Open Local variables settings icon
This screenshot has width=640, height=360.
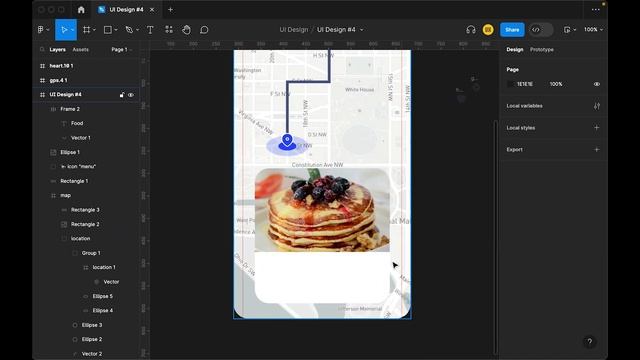pyautogui.click(x=597, y=106)
